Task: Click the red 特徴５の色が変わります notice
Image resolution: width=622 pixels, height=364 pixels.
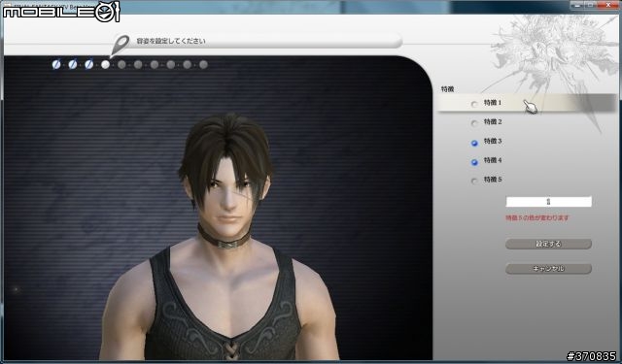Action: 537,217
